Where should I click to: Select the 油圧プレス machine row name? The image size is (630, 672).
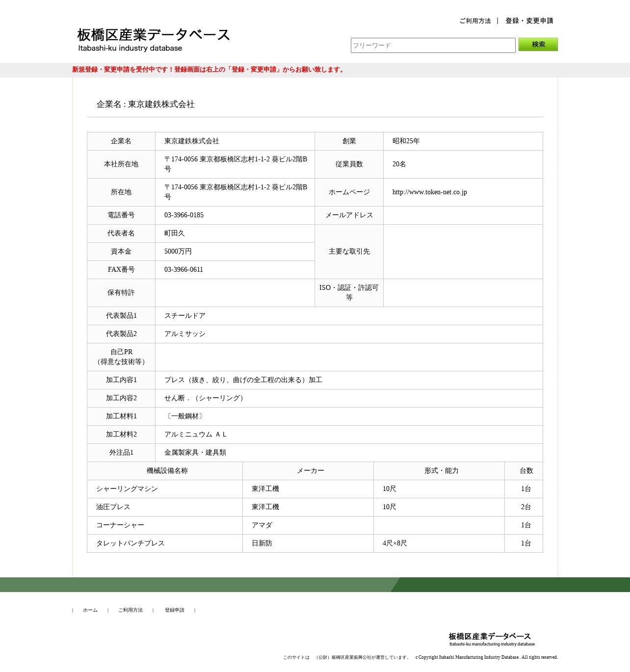pyautogui.click(x=113, y=507)
